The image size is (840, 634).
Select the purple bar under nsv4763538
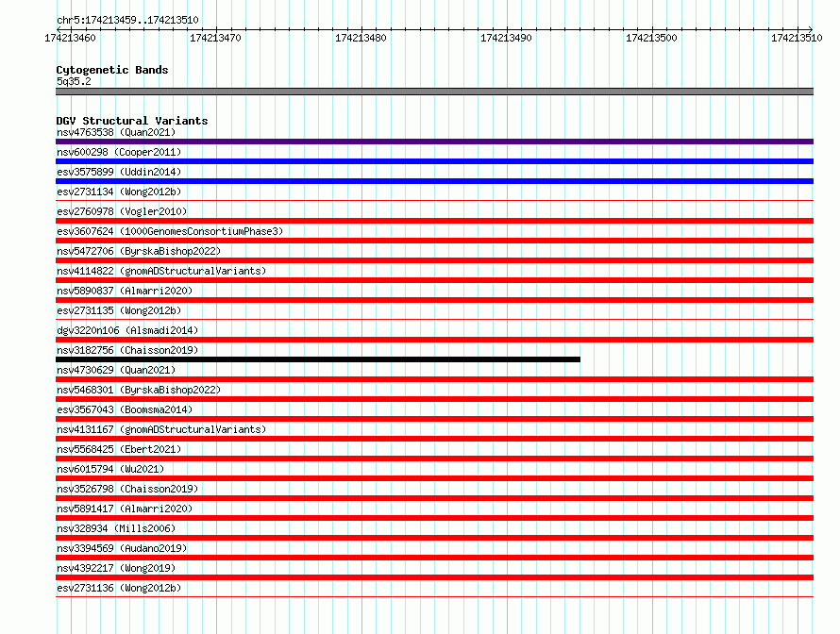[434, 142]
